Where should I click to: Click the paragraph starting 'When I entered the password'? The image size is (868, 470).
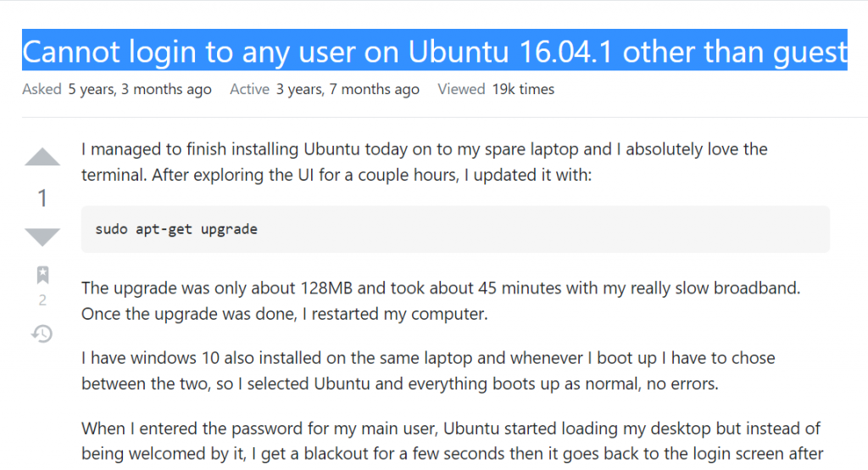[x=452, y=441]
